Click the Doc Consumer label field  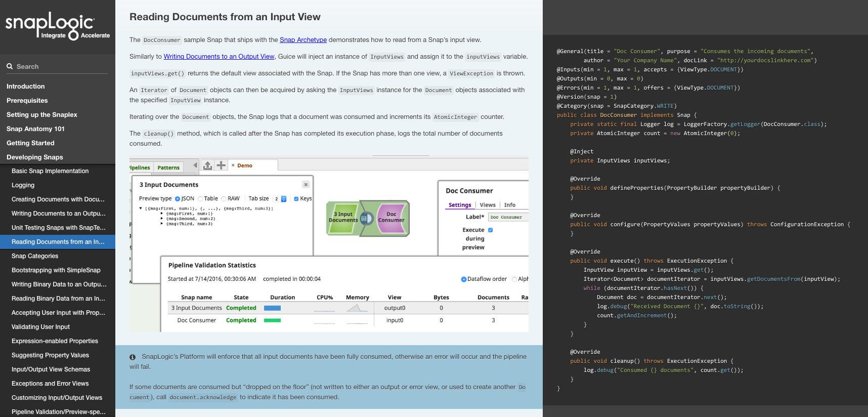pyautogui.click(x=508, y=217)
